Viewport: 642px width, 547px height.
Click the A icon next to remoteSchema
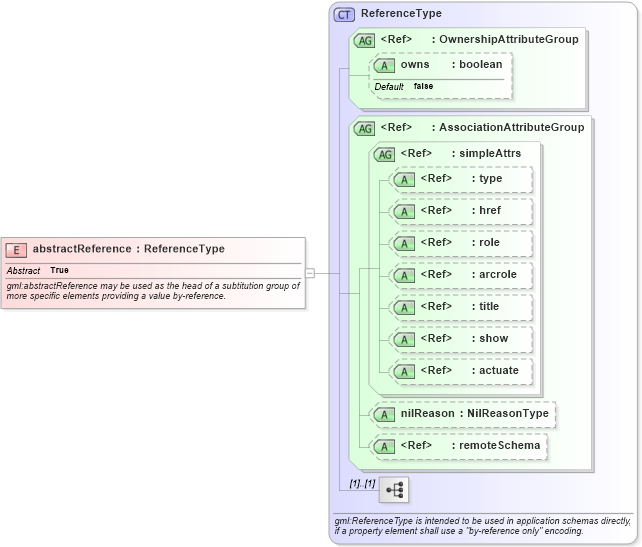pyautogui.click(x=384, y=446)
